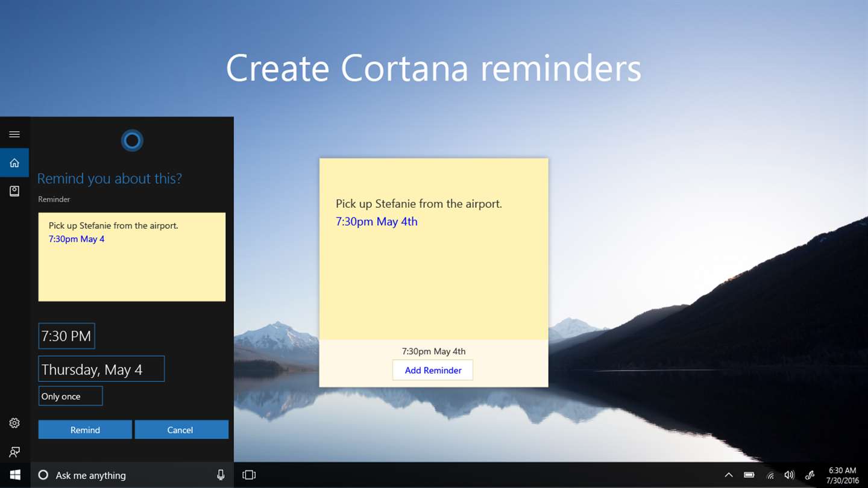Open Cortana settings gear icon
Screen dimensions: 868x488
14,423
